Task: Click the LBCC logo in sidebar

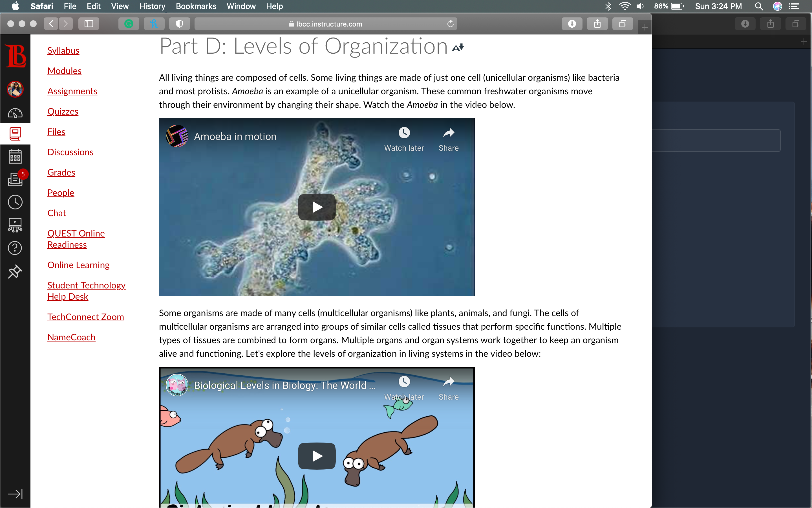Action: (x=16, y=56)
